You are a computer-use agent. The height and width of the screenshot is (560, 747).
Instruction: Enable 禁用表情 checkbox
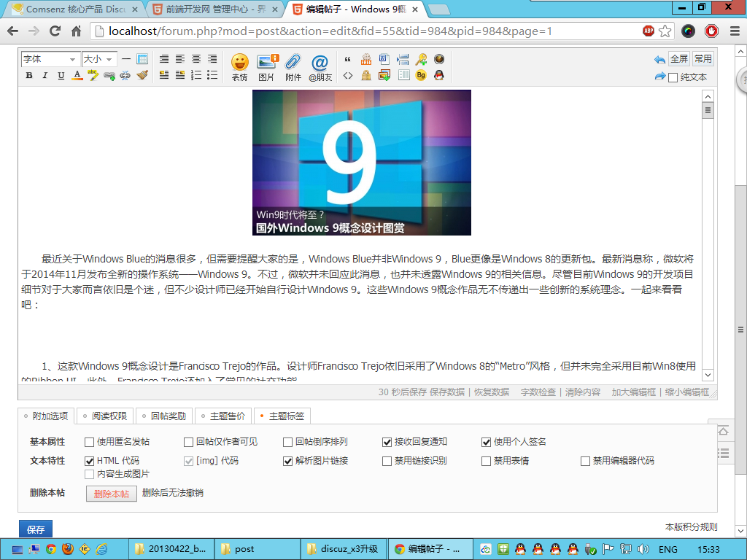[x=486, y=461]
